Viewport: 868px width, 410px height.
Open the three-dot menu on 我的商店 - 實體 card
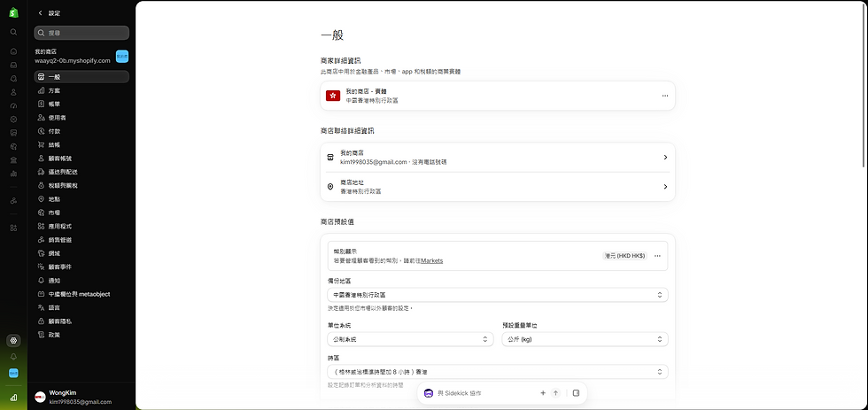point(665,96)
